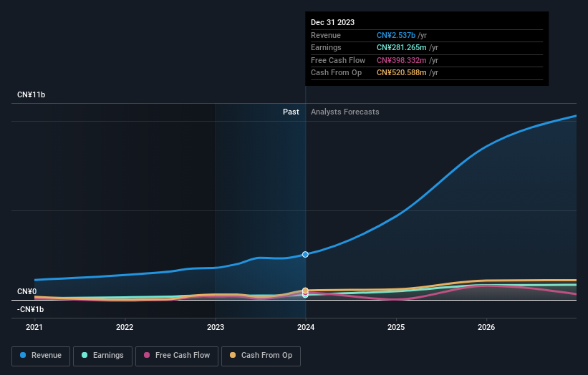Toggle the Cash From Op legend series

tap(261, 356)
